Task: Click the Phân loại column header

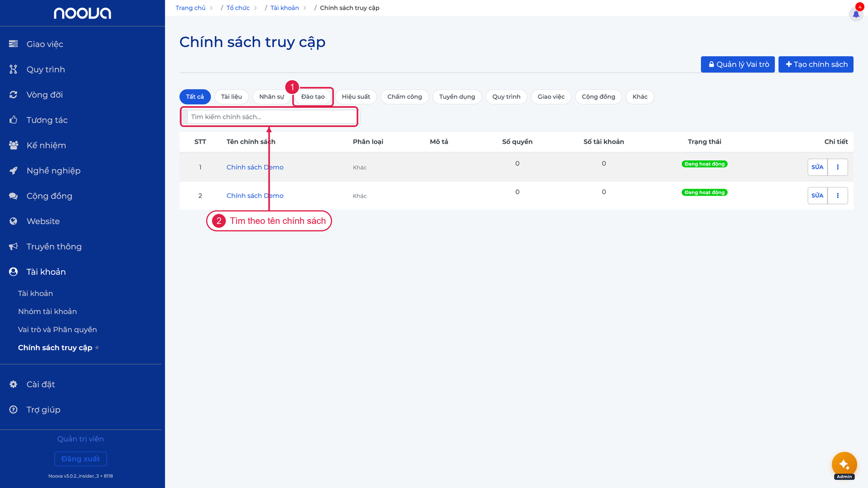Action: (x=368, y=142)
